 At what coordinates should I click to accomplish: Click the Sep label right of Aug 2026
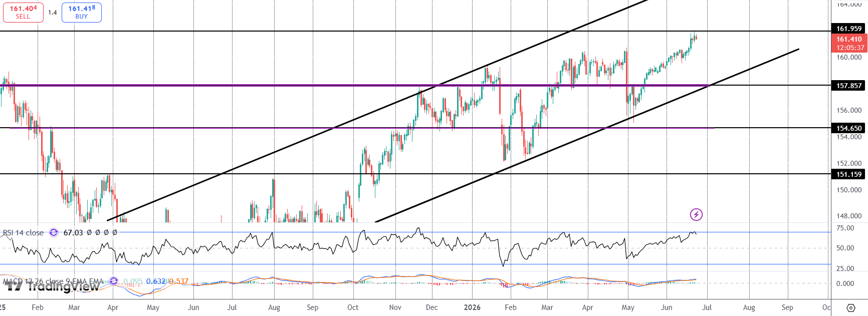click(x=787, y=307)
